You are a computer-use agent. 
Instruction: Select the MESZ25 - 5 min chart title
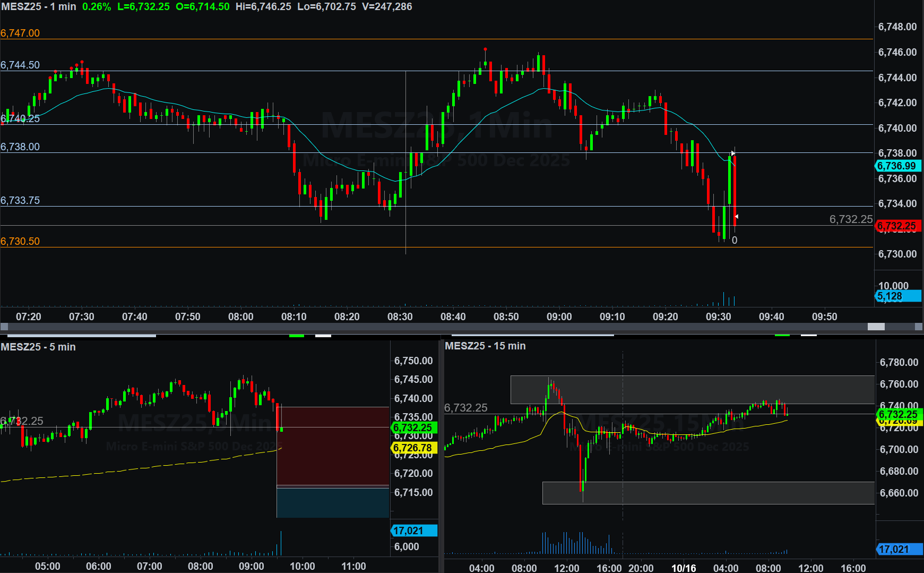point(38,347)
